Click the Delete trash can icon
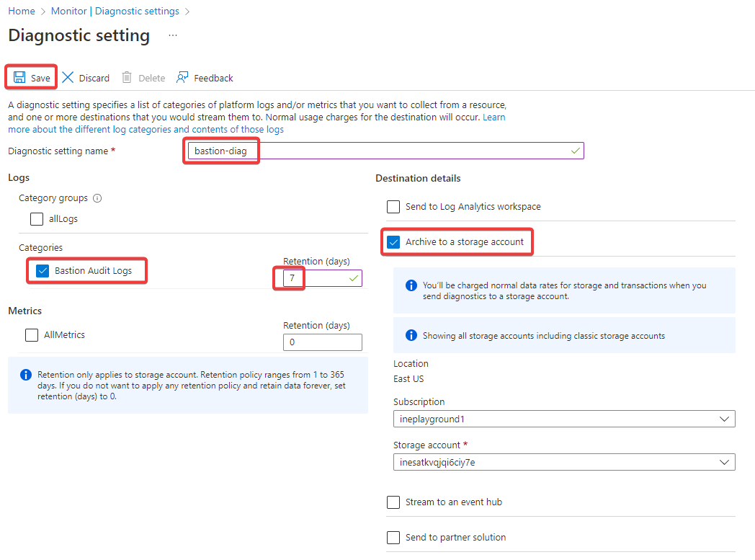 pyautogui.click(x=127, y=78)
